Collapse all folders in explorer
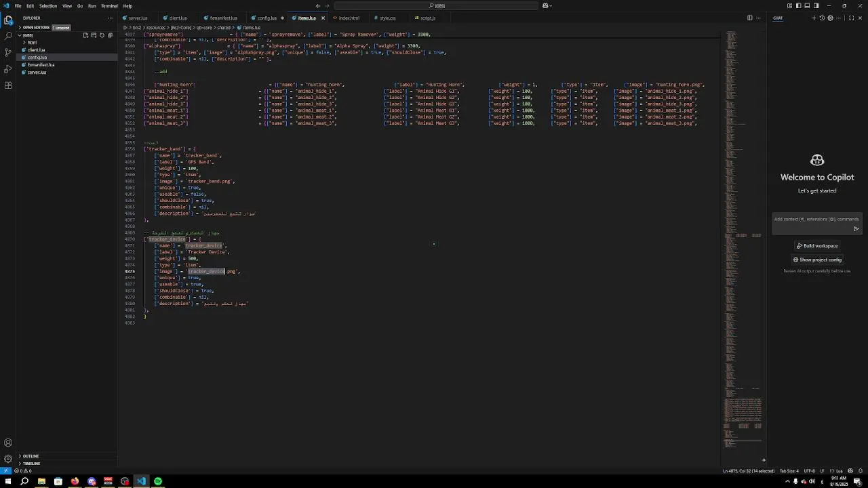Image resolution: width=868 pixels, height=488 pixels. (x=111, y=35)
